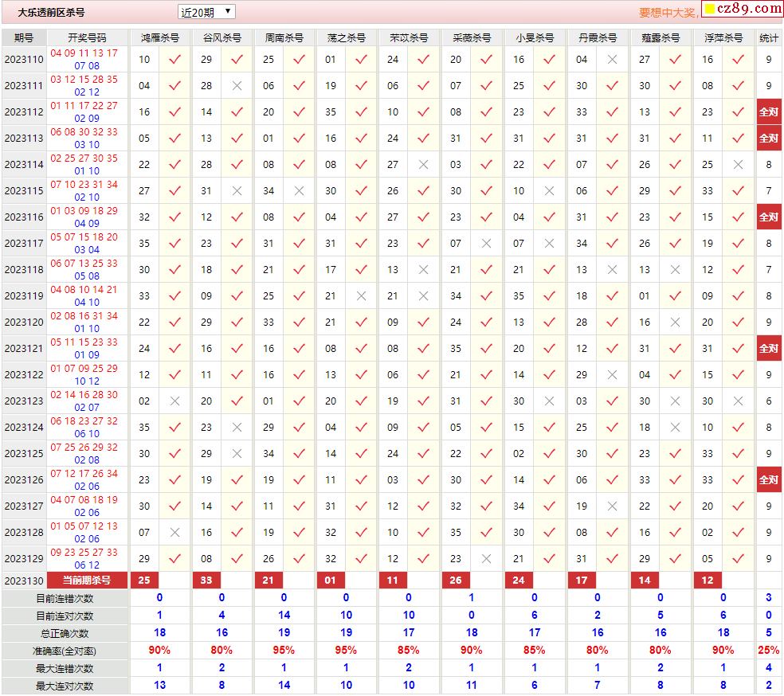Click the 全对 badge in row 2023116
Viewport: 784px width, 696px height.
point(769,217)
